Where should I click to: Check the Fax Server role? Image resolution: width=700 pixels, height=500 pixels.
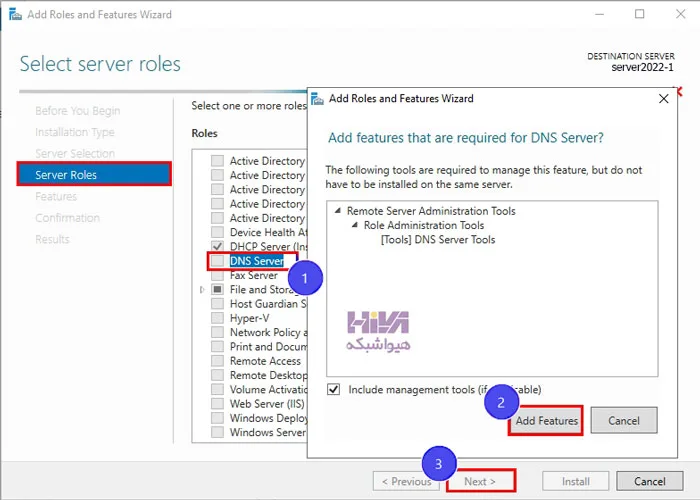217,275
